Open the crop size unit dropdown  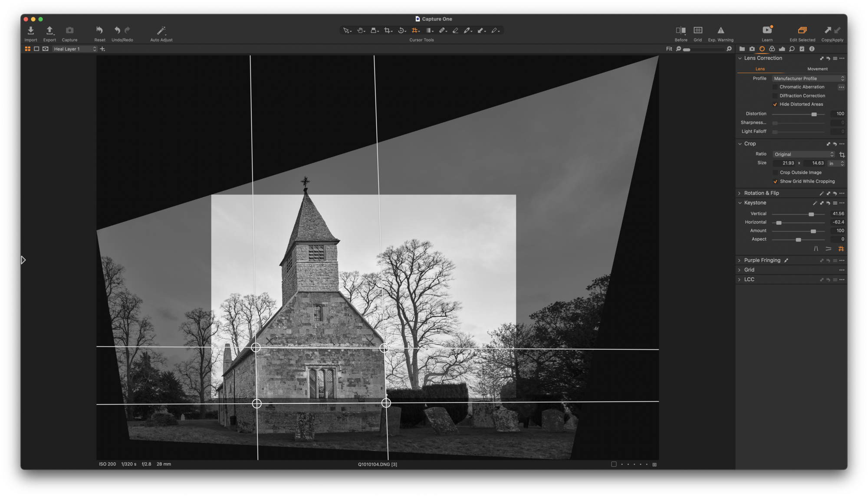coord(836,163)
